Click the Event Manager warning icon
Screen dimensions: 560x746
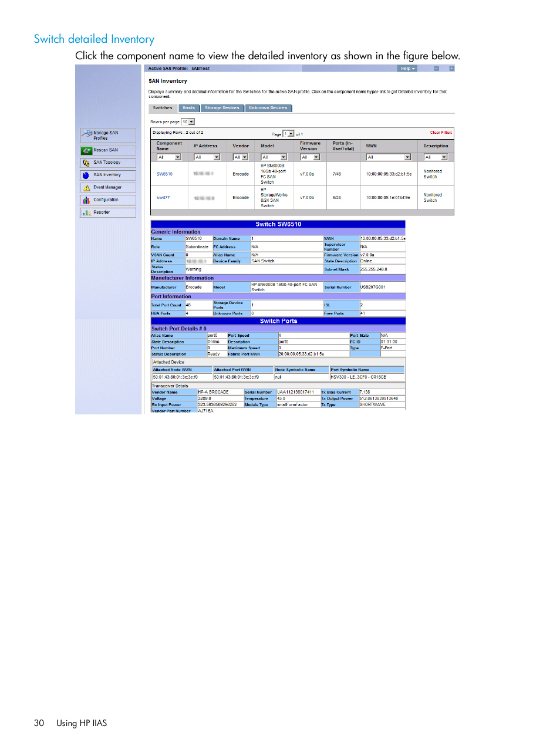(87, 188)
